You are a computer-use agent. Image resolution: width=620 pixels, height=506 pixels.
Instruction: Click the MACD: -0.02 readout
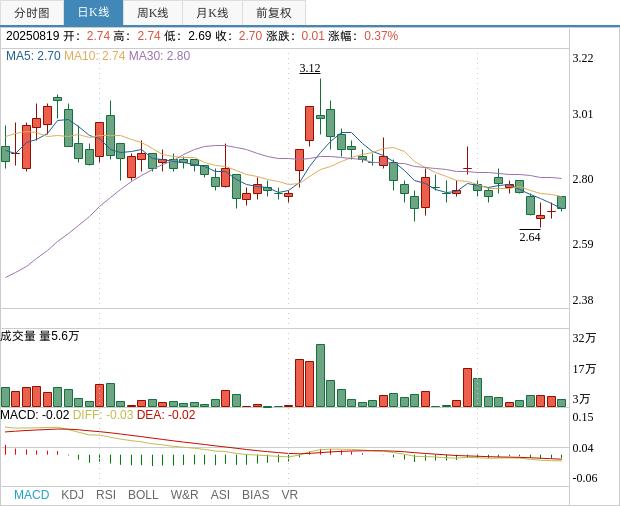[x=35, y=415]
